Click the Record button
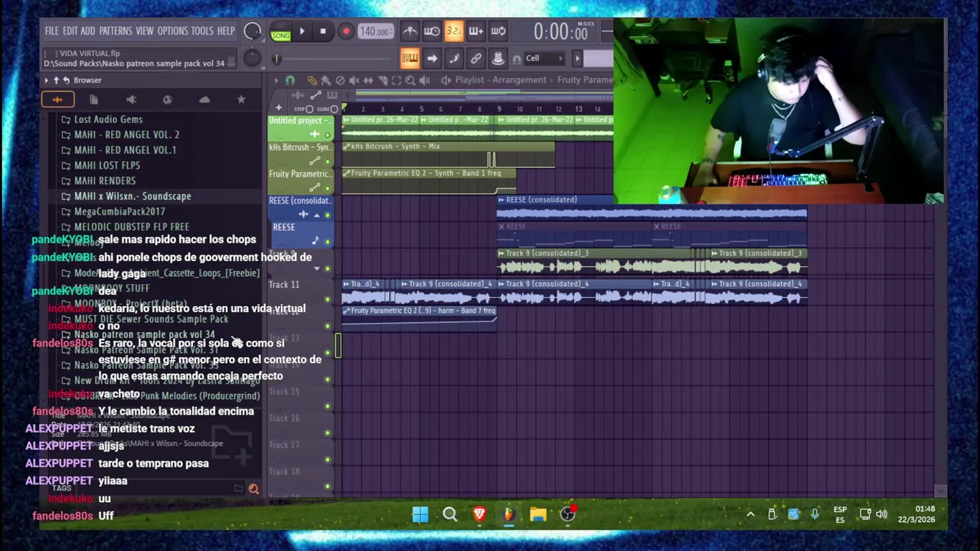Viewport: 980px width, 551px height. pos(346,31)
